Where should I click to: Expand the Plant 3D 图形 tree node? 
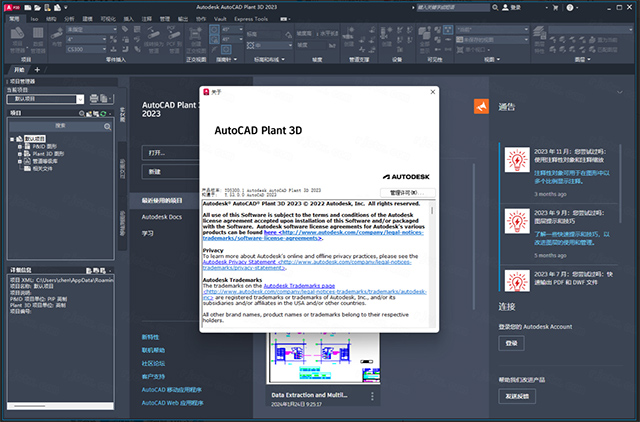[20, 154]
